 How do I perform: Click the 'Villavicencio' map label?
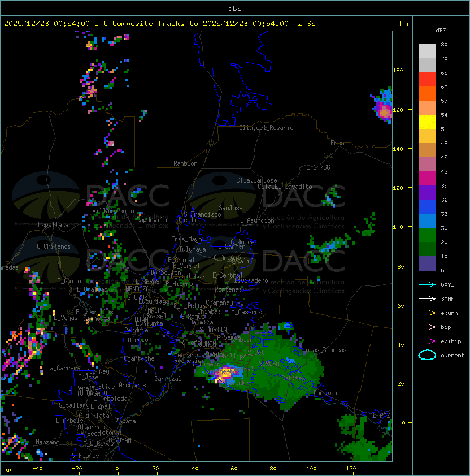(x=114, y=211)
